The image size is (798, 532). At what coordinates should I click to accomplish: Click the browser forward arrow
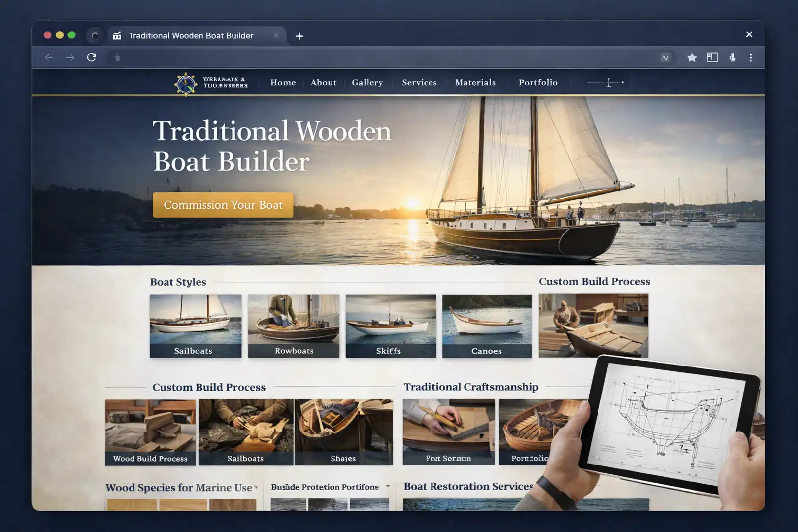70,57
